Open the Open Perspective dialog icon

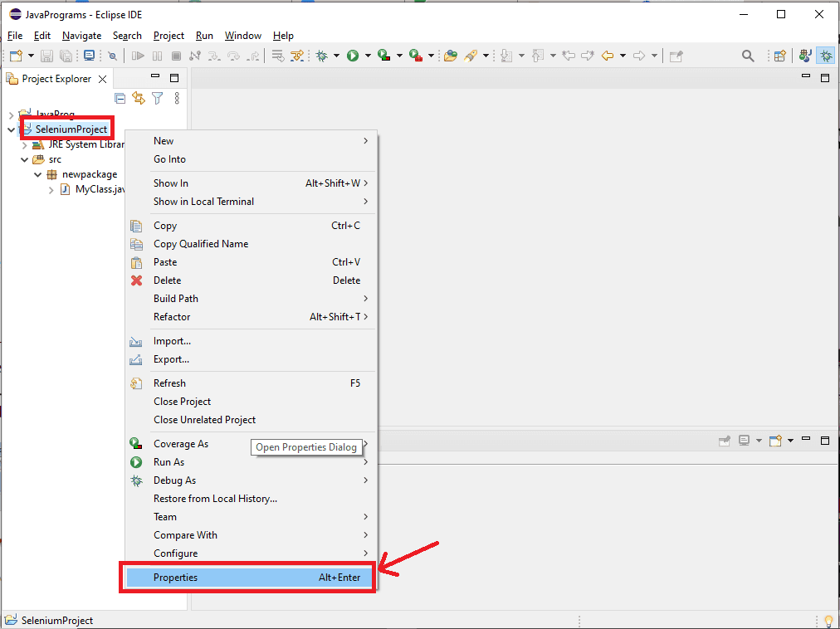(x=779, y=56)
